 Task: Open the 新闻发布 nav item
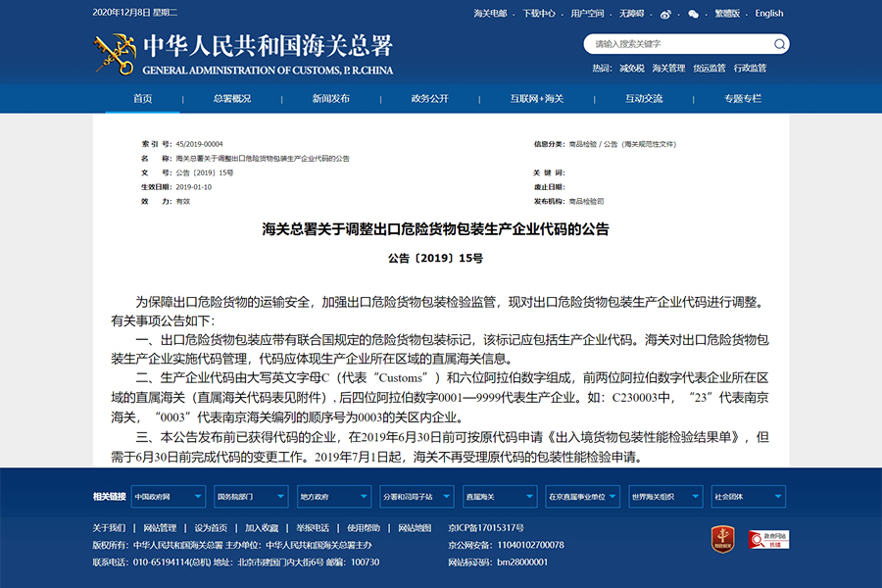(331, 98)
